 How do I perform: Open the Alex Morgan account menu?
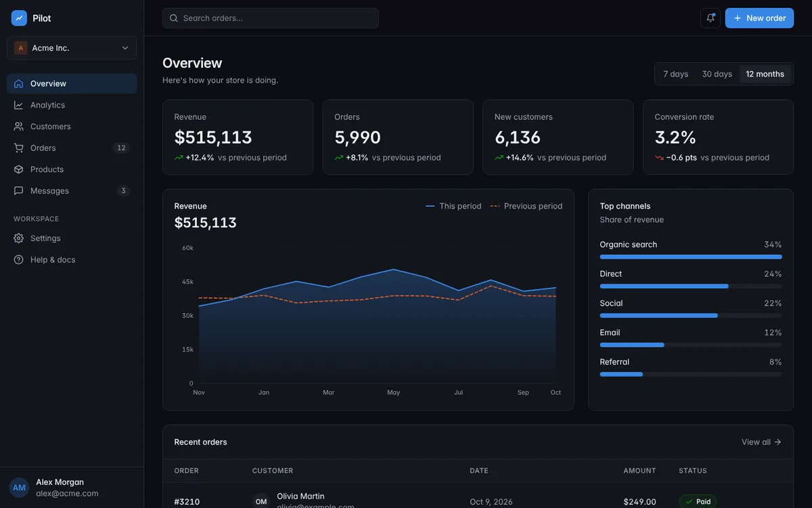(x=72, y=488)
